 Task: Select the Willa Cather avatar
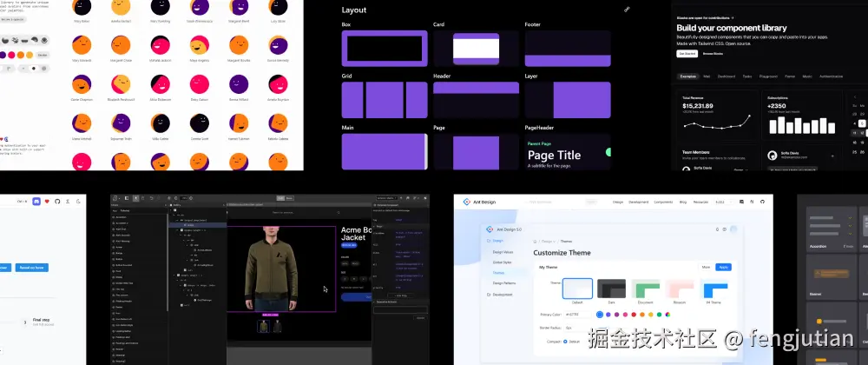[161, 123]
